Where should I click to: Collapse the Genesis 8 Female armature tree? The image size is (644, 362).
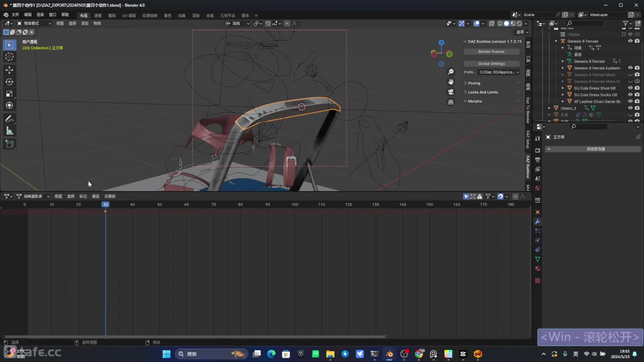coord(556,41)
